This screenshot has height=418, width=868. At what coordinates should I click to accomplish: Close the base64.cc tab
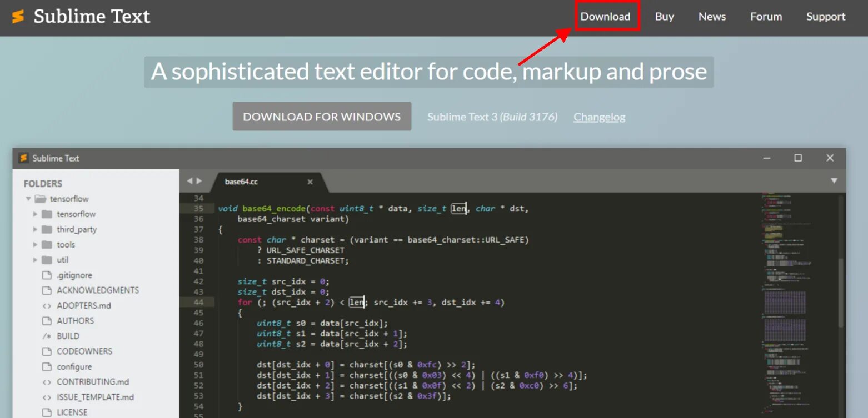[310, 182]
